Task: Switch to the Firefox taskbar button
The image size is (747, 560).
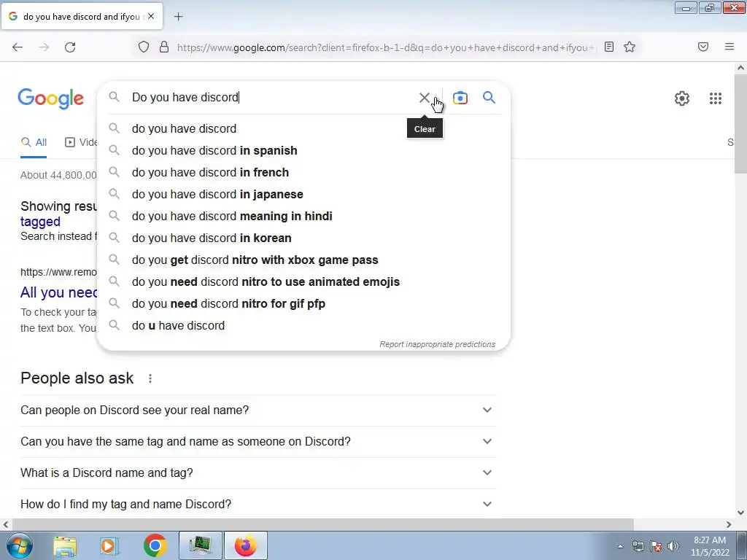Action: (245, 545)
